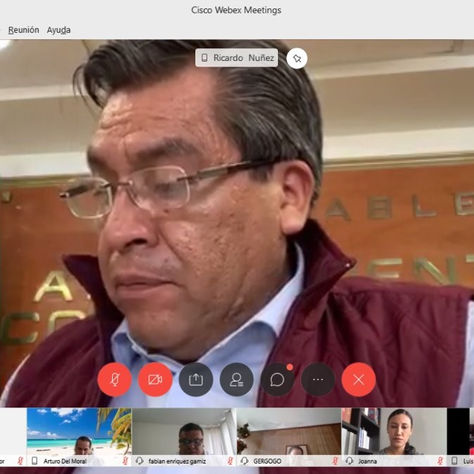Select the Arturo Del Moral video thumbnail
The image size is (474, 474).
click(x=79, y=437)
